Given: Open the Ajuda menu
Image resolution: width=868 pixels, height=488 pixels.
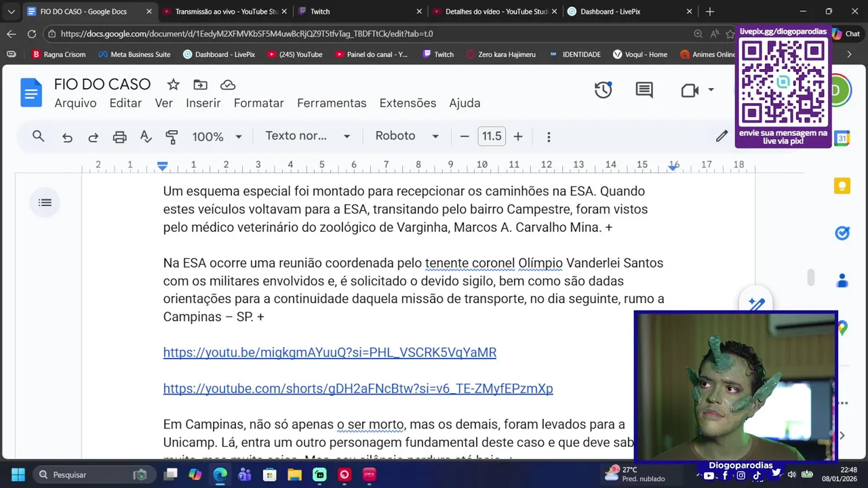Looking at the screenshot, I should [x=465, y=103].
